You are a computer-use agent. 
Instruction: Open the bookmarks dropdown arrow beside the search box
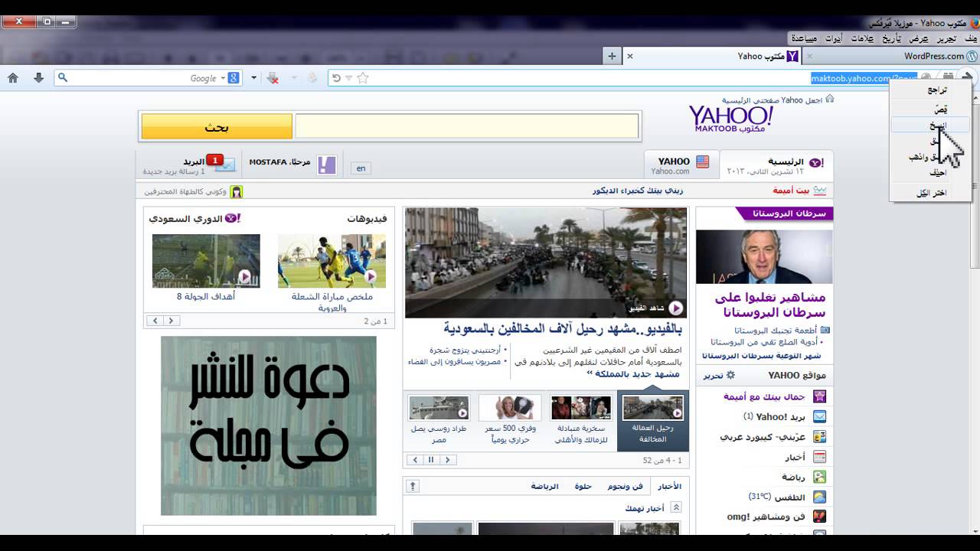tap(255, 78)
